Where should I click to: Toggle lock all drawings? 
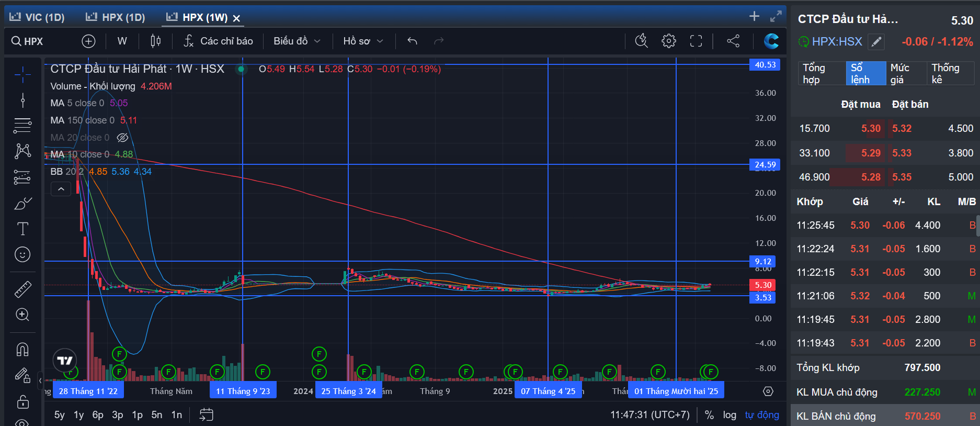[22, 401]
